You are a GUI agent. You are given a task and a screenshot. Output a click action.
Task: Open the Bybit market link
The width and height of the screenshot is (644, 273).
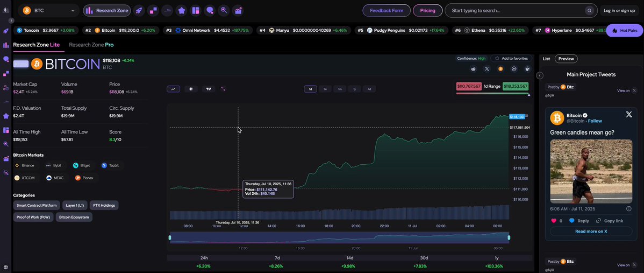pyautogui.click(x=54, y=165)
